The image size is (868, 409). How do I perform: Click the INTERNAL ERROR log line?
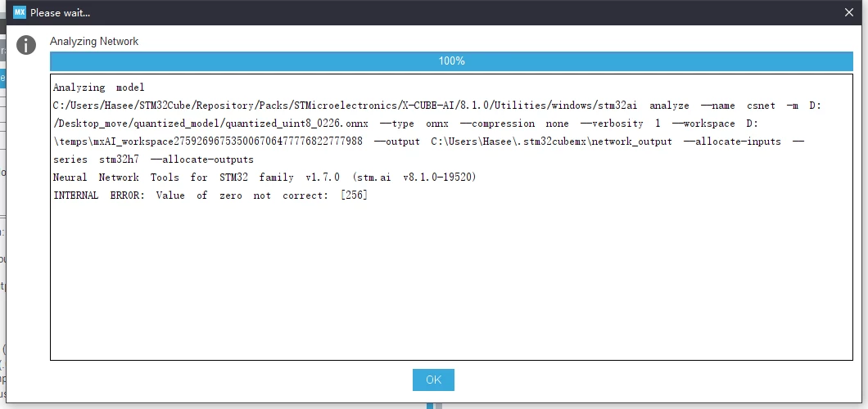[x=210, y=196]
